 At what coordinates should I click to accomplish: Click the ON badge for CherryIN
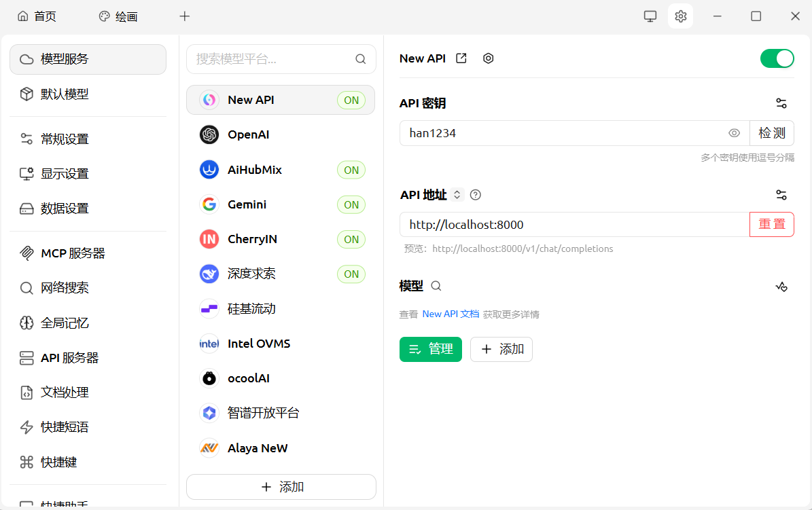(x=351, y=239)
